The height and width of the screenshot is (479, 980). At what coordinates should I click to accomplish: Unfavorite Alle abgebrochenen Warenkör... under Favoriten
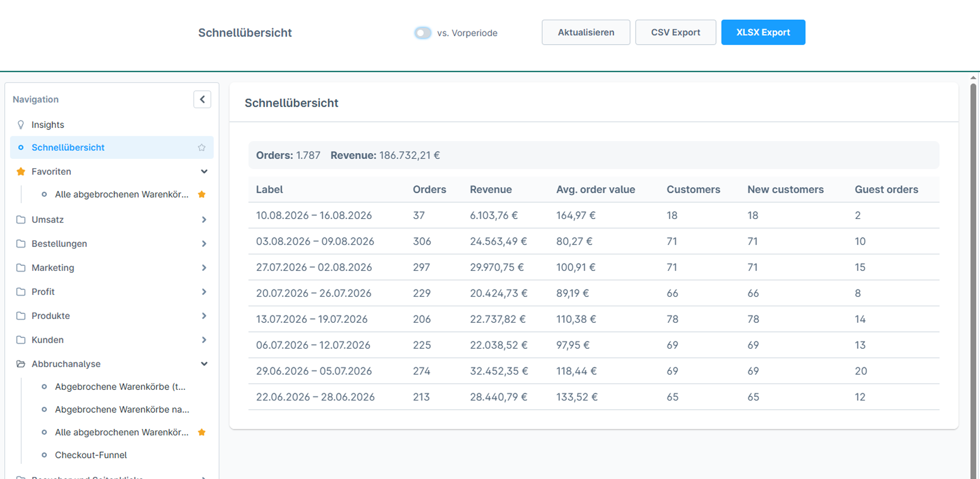[x=202, y=194]
